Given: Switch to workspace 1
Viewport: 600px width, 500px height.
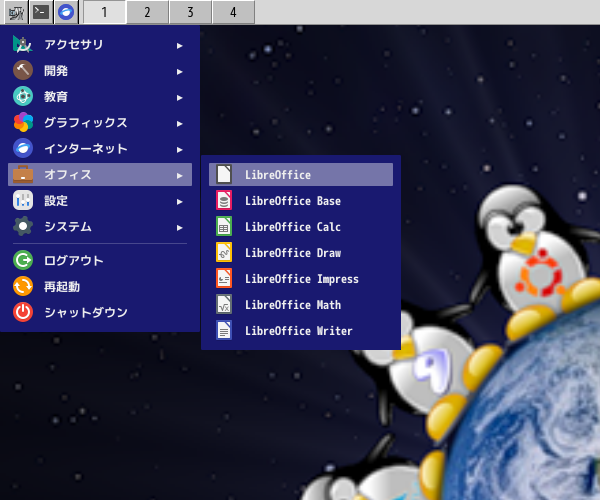Looking at the screenshot, I should point(104,12).
